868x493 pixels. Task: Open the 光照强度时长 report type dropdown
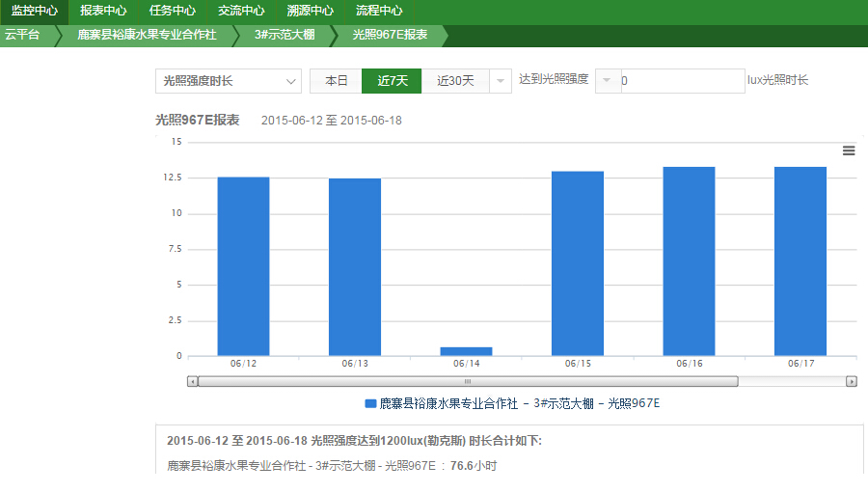coord(229,81)
